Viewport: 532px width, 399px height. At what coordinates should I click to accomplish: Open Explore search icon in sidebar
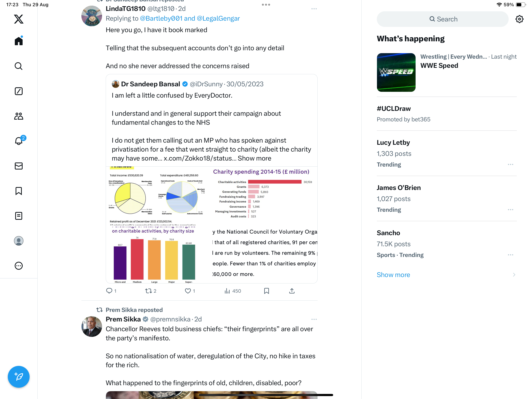18,66
